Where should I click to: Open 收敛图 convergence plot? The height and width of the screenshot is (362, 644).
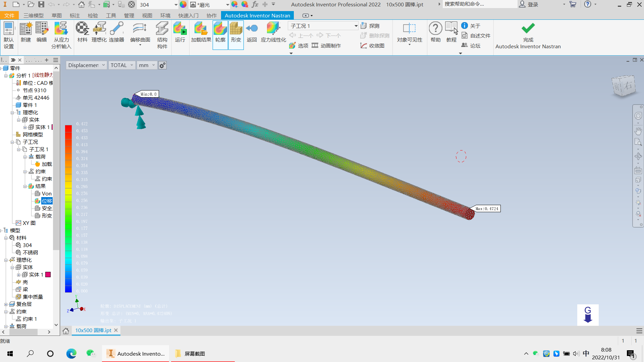[372, 46]
